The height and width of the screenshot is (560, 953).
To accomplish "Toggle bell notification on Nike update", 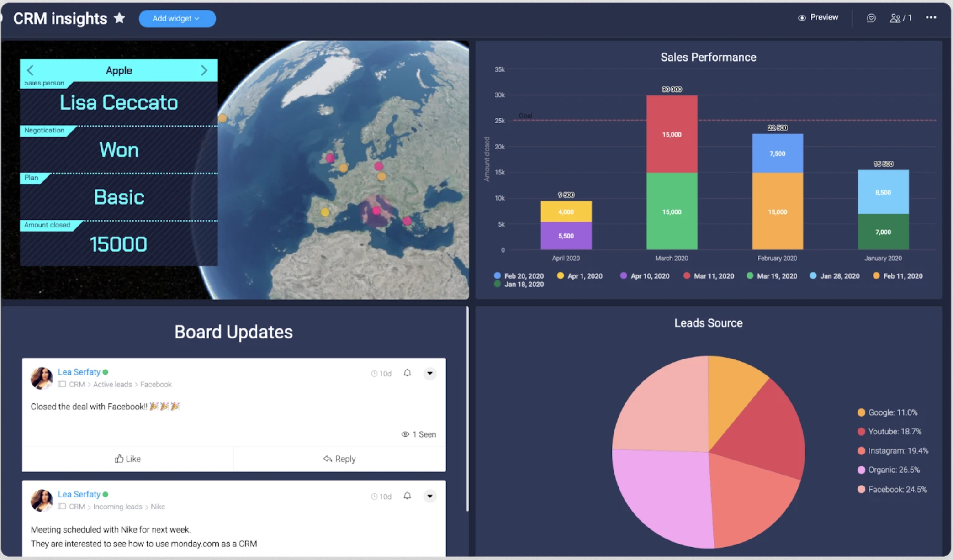I will coord(407,496).
